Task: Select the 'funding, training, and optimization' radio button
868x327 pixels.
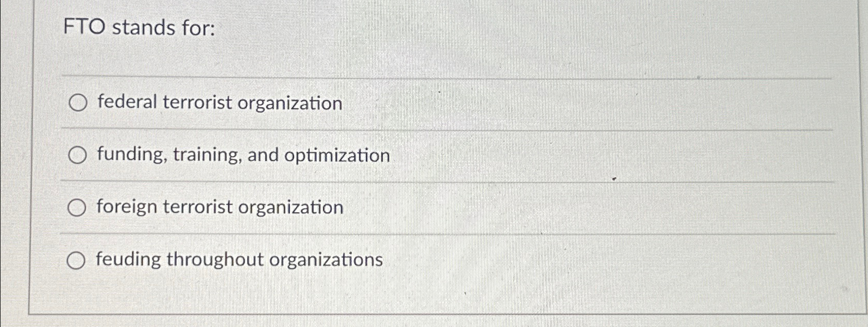Action: (x=77, y=154)
